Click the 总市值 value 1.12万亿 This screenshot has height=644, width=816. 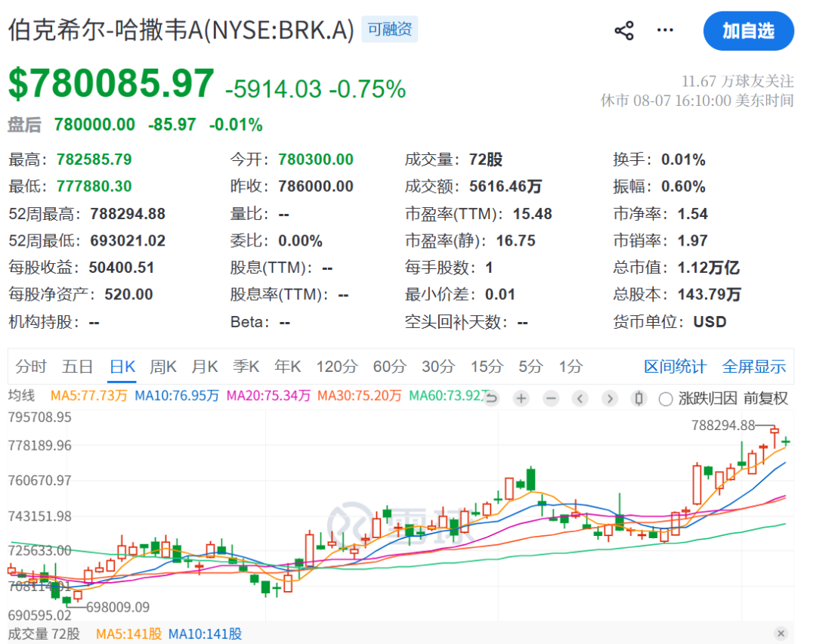click(x=708, y=268)
